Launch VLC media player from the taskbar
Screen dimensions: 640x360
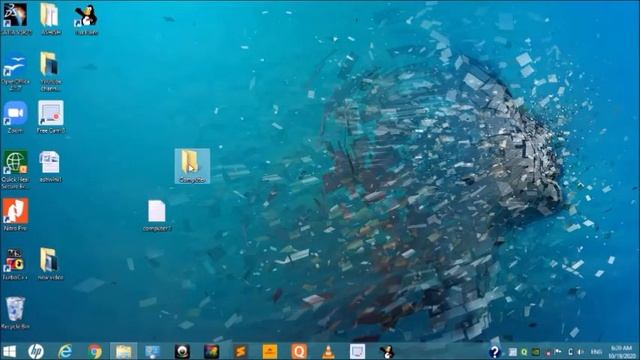(x=328, y=351)
